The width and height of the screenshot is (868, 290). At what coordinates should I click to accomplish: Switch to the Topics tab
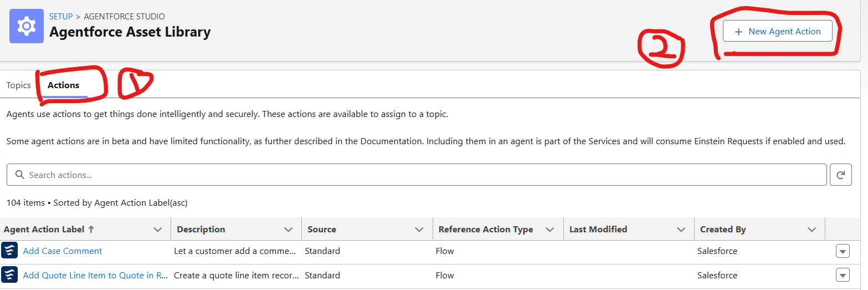pos(19,85)
